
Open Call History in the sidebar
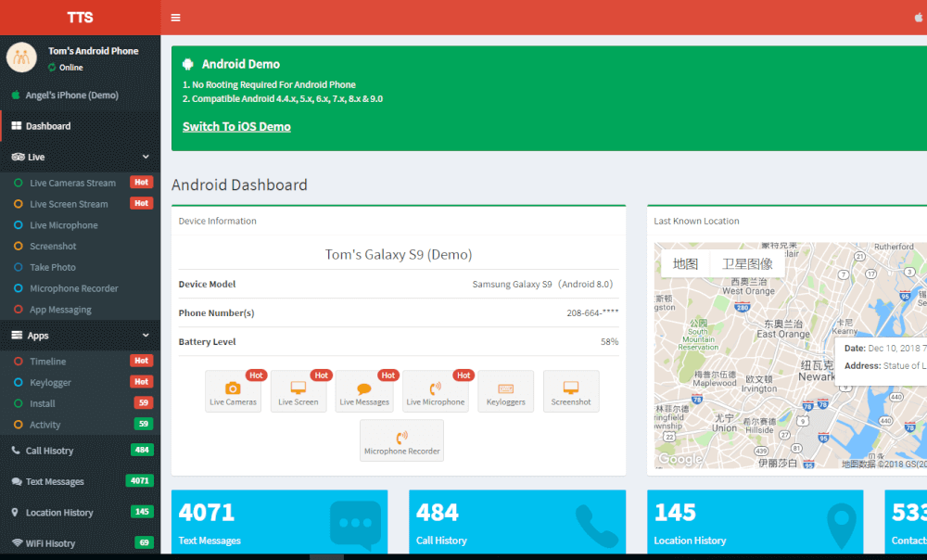tap(81, 451)
